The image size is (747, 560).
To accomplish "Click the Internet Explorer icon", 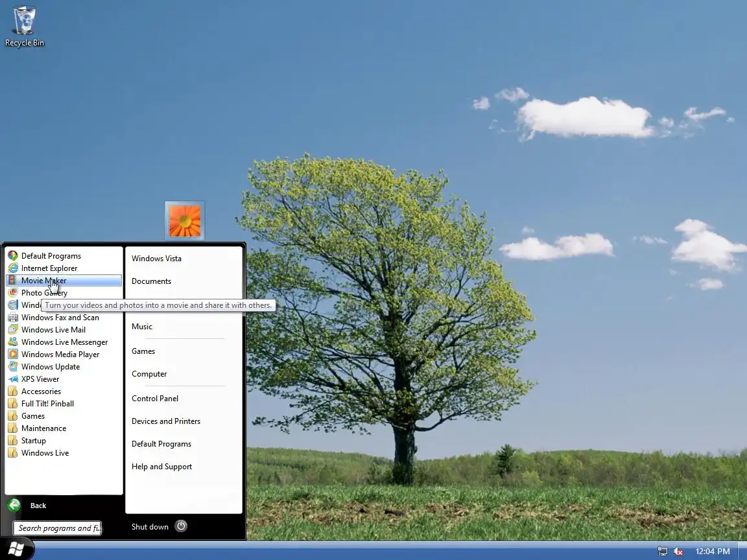I will coord(13,268).
